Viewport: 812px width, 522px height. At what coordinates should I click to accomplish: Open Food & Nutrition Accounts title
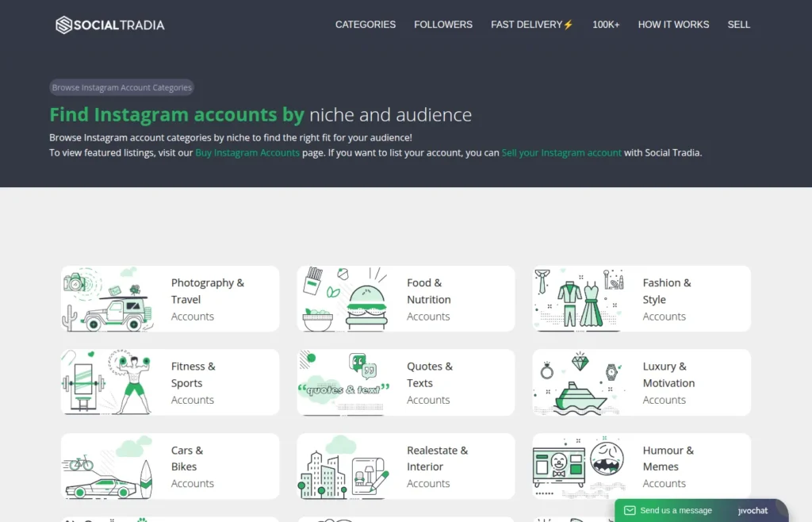(x=429, y=299)
